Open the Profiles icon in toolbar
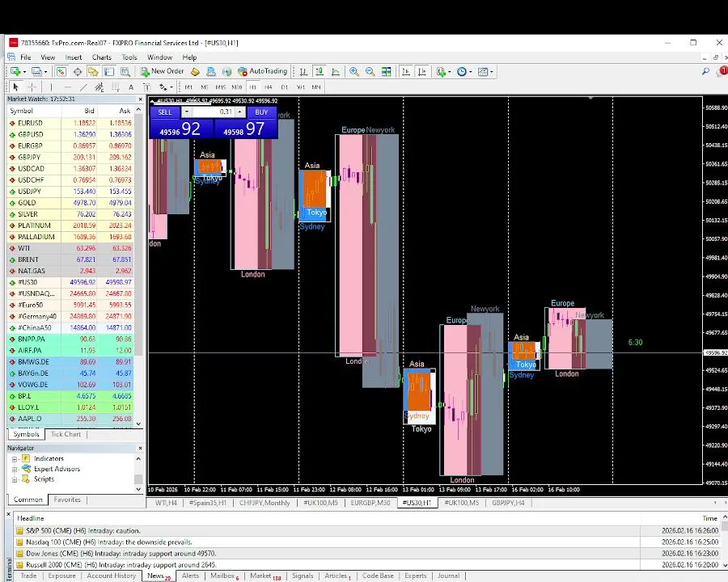This screenshot has width=728, height=582. pos(38,71)
